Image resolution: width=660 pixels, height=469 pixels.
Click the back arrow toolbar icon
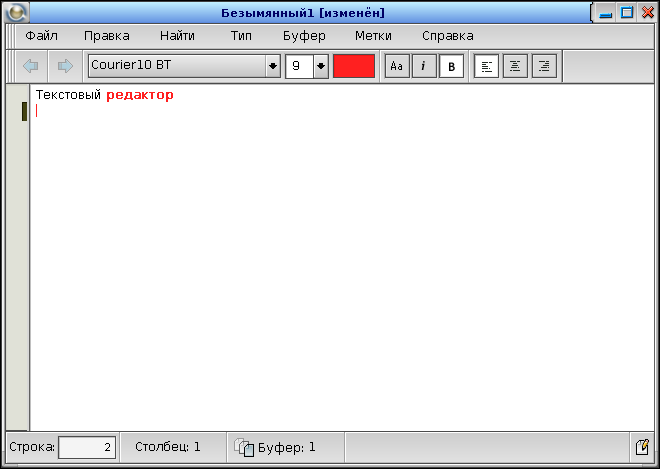(31, 66)
